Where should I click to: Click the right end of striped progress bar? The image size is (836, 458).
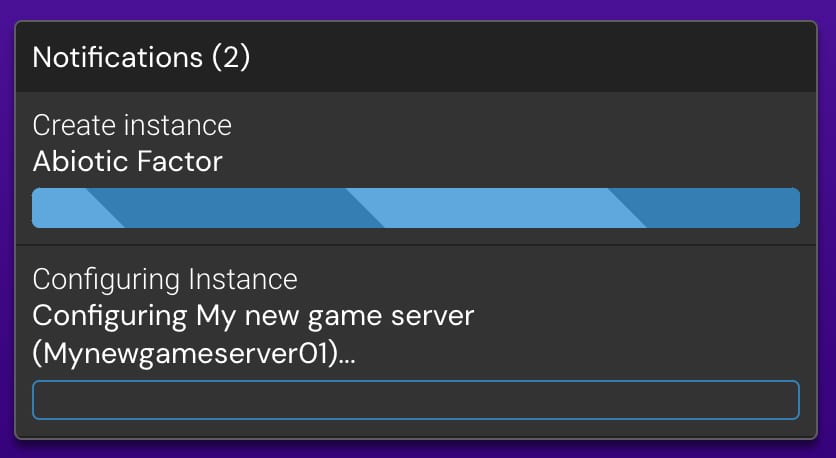click(785, 208)
